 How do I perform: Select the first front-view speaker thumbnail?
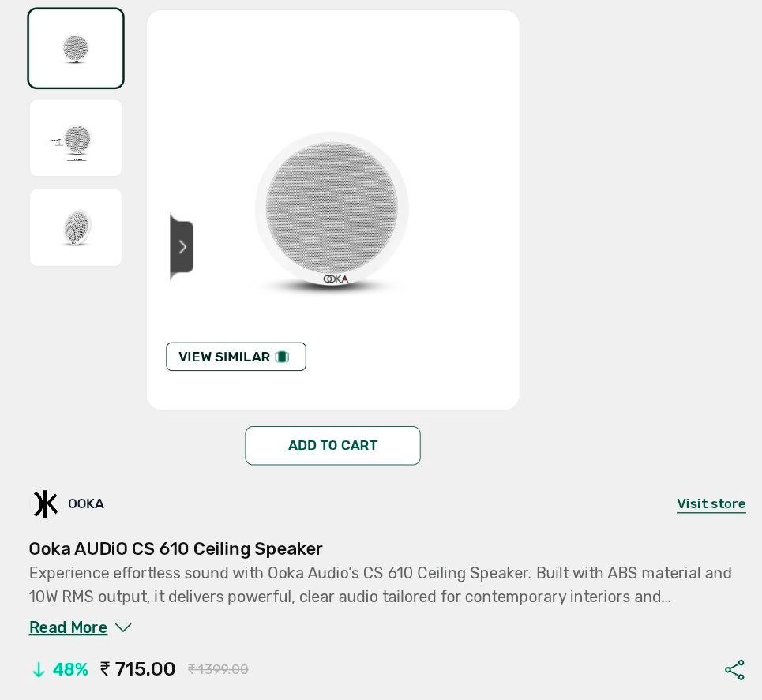(76, 49)
